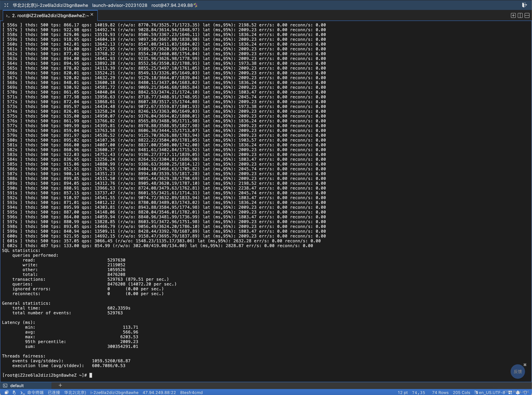Viewport: 532px width, 395px height.
Task: Click the hand pointer icon in status bar
Action: (x=14, y=392)
